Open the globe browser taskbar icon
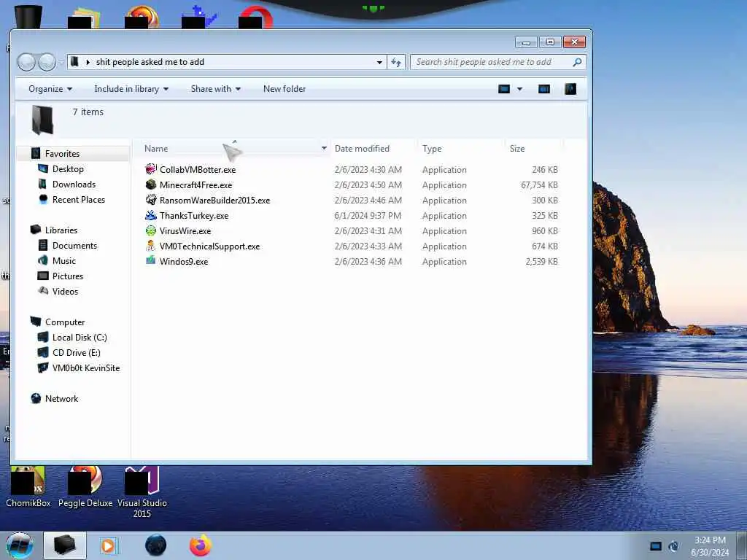The image size is (747, 560). [x=156, y=545]
